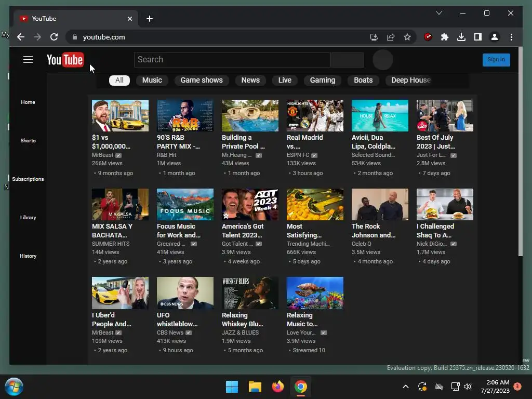Screen dimensions: 532x399
Task: Open a new browser tab
Action: (x=150, y=19)
